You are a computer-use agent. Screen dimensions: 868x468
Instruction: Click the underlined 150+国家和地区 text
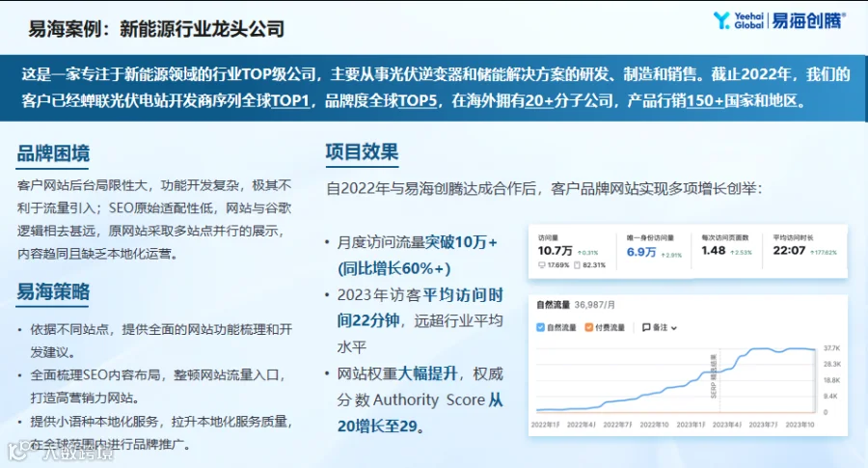click(742, 100)
